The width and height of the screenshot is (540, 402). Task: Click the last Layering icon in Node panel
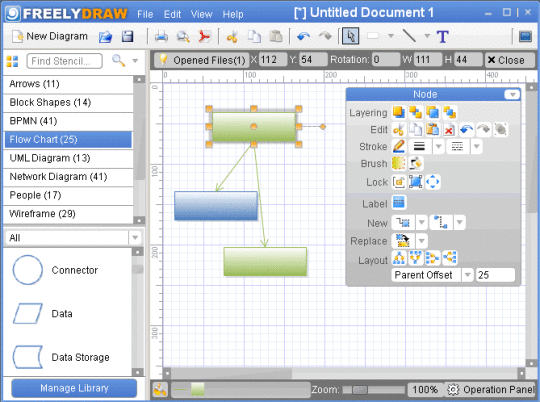tap(450, 112)
